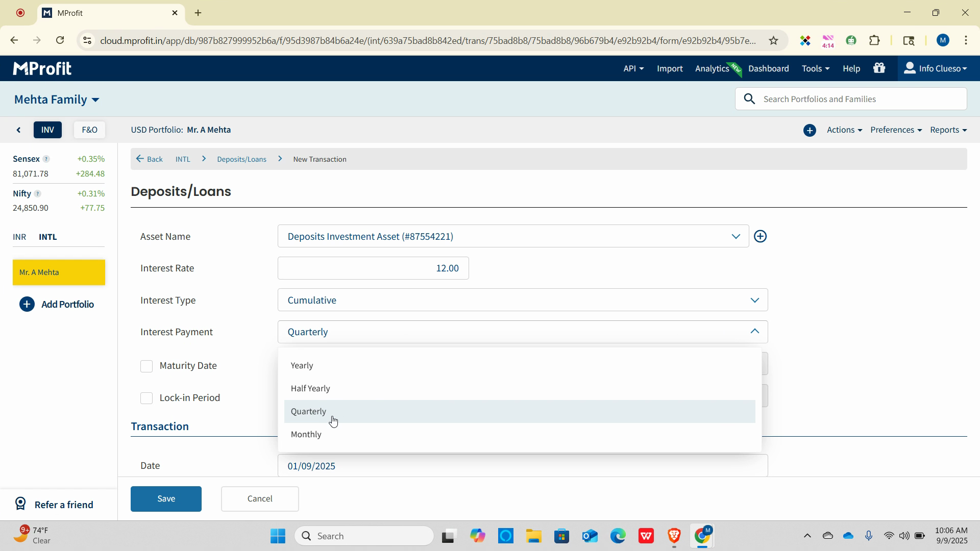Expand the Interest Type dropdown

tap(522, 300)
